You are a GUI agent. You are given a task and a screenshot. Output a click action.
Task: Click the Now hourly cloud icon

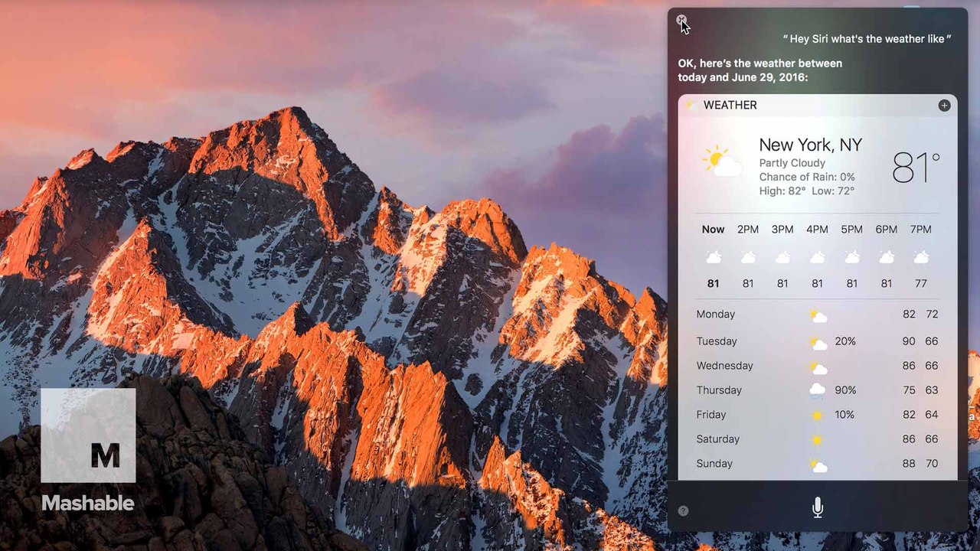[713, 257]
